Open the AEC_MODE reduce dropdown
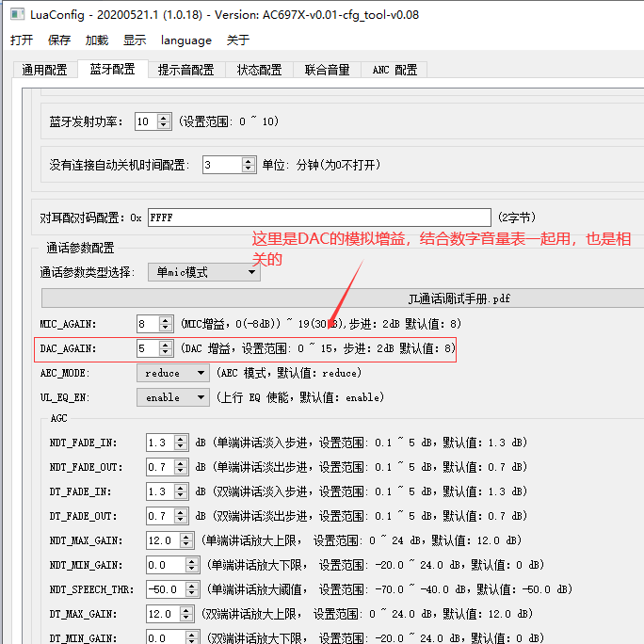 [x=173, y=373]
